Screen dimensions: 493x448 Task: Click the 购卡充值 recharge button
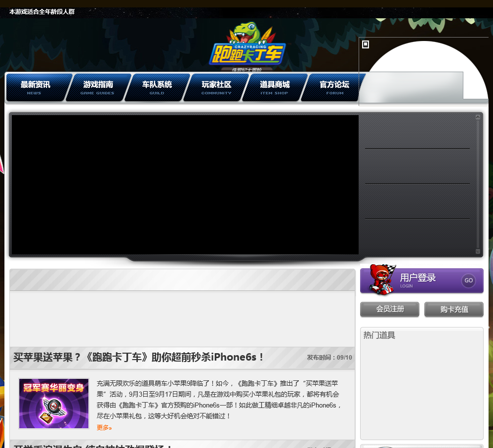pos(454,309)
